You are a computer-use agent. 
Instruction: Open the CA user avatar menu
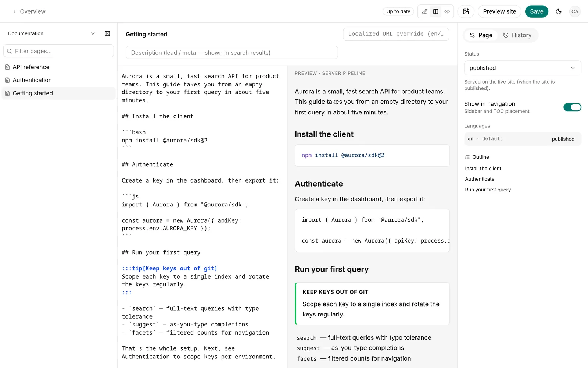pos(575,11)
